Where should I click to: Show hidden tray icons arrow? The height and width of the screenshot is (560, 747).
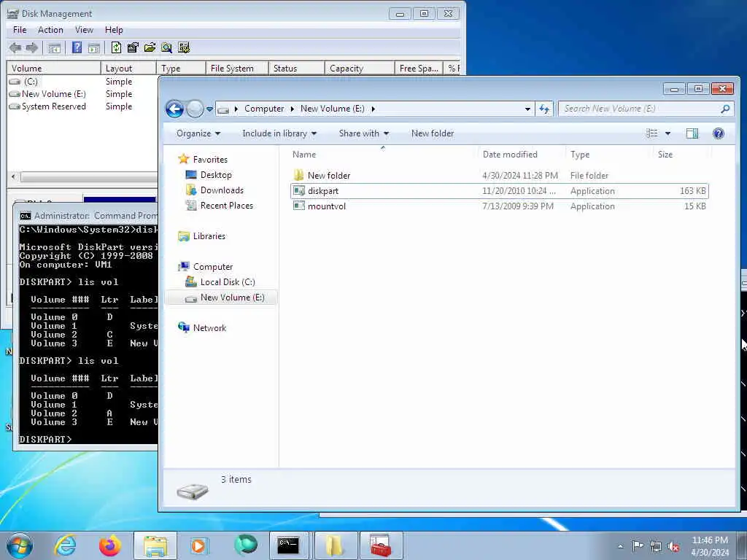click(x=620, y=546)
